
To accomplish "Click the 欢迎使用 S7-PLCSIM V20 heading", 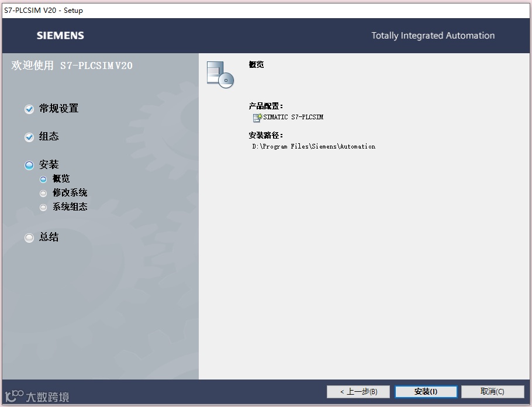I will pos(72,65).
